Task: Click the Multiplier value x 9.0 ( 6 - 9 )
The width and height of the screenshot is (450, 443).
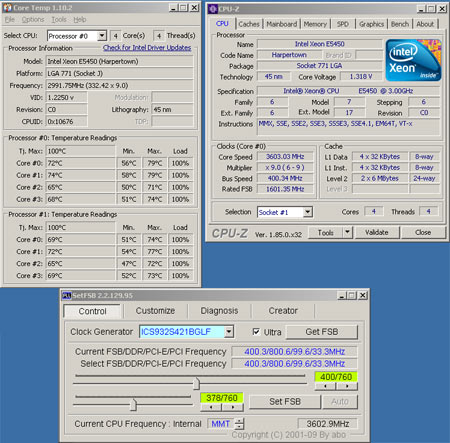Action: (285, 167)
